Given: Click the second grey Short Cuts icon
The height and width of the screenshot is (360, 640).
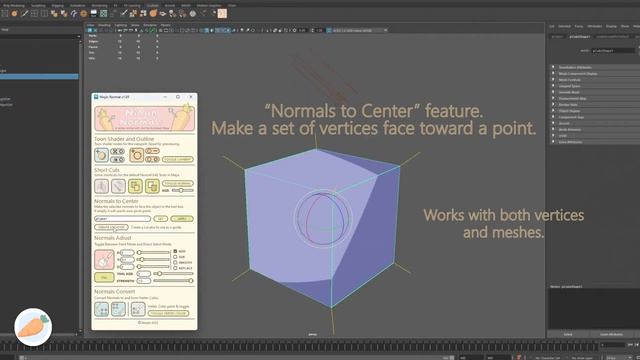Looking at the screenshot, I should tap(118, 186).
